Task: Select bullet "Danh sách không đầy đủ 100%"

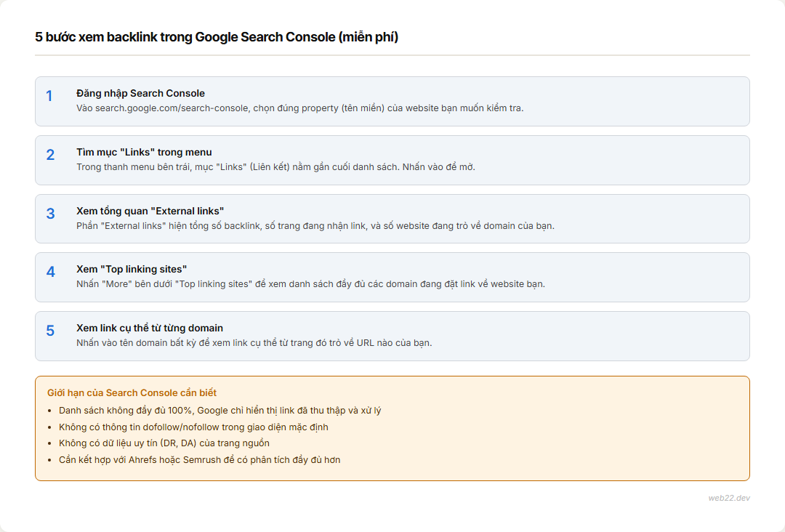Action: coord(220,411)
